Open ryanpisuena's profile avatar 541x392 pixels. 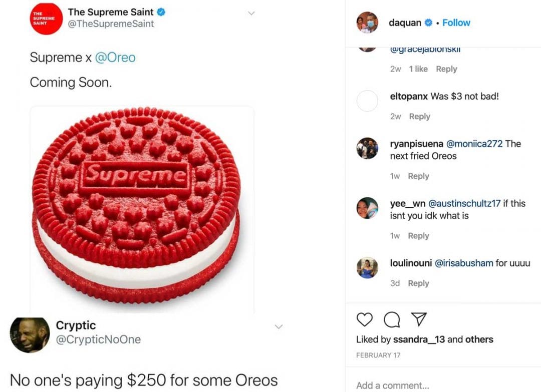[x=367, y=148]
